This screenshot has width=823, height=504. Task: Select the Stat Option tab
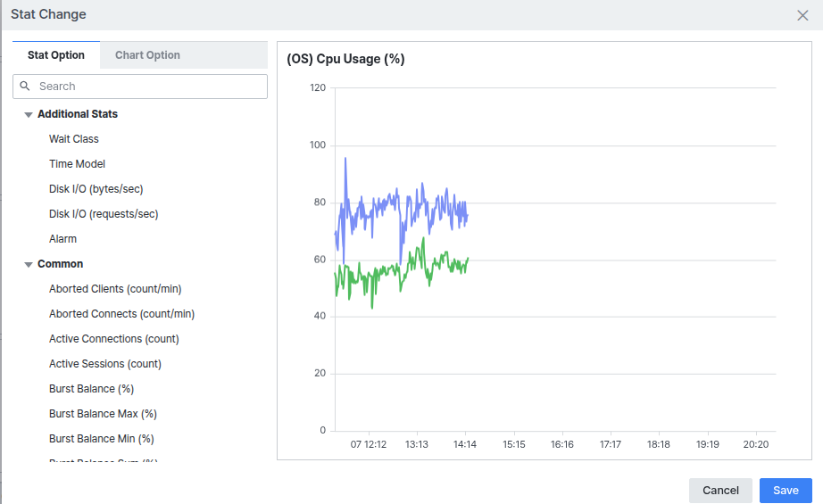56,55
